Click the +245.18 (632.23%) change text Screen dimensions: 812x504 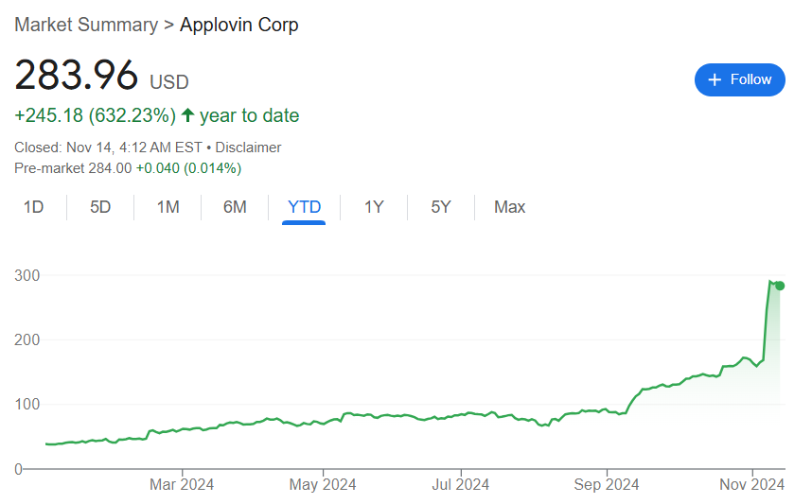[96, 115]
